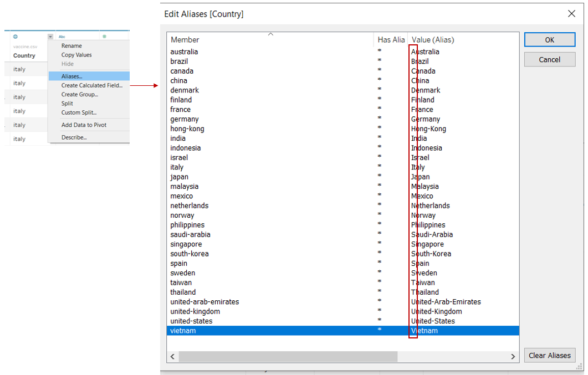The width and height of the screenshot is (588, 375).
Task: Close the Edit Aliases dialog with X
Action: tap(571, 14)
